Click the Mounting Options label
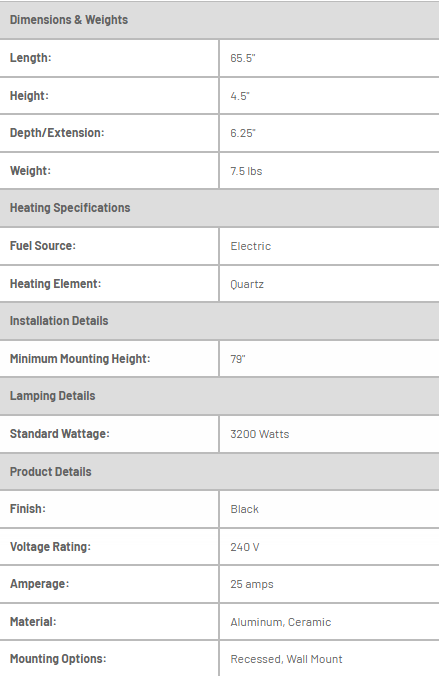Viewport: 439px width, 676px height. [58, 659]
